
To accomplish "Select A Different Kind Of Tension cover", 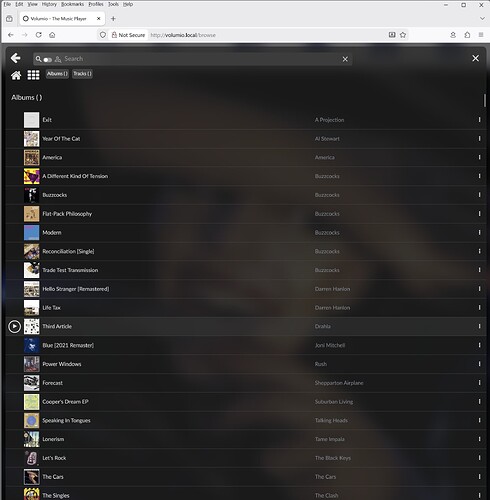I will click(31, 176).
